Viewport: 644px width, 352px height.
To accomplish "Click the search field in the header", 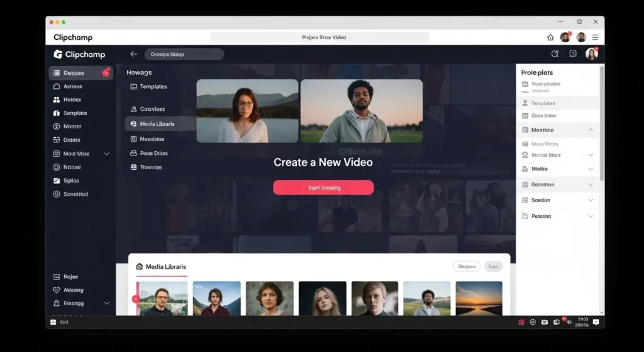I will tap(184, 54).
